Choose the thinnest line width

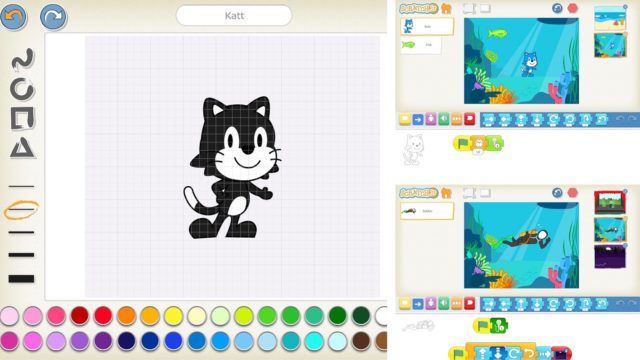(x=21, y=187)
